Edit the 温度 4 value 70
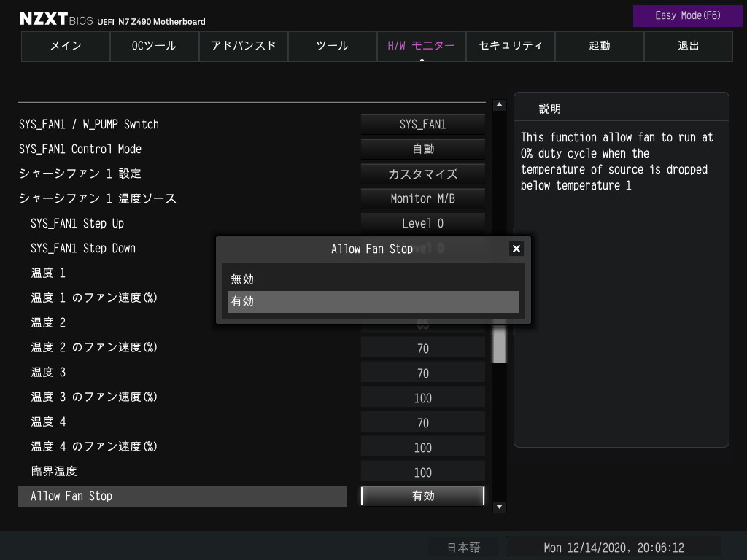747x560 pixels. pos(423,422)
